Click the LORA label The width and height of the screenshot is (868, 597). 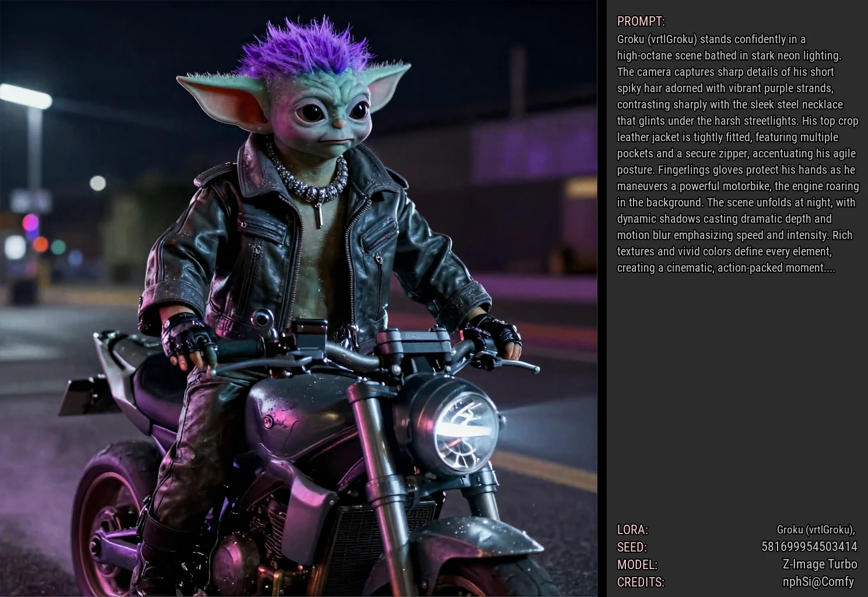tap(632, 530)
